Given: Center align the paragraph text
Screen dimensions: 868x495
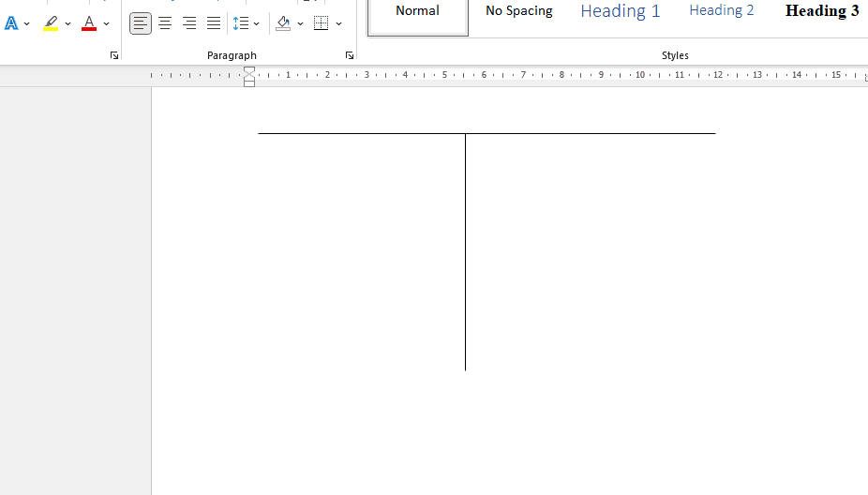Looking at the screenshot, I should 165,23.
